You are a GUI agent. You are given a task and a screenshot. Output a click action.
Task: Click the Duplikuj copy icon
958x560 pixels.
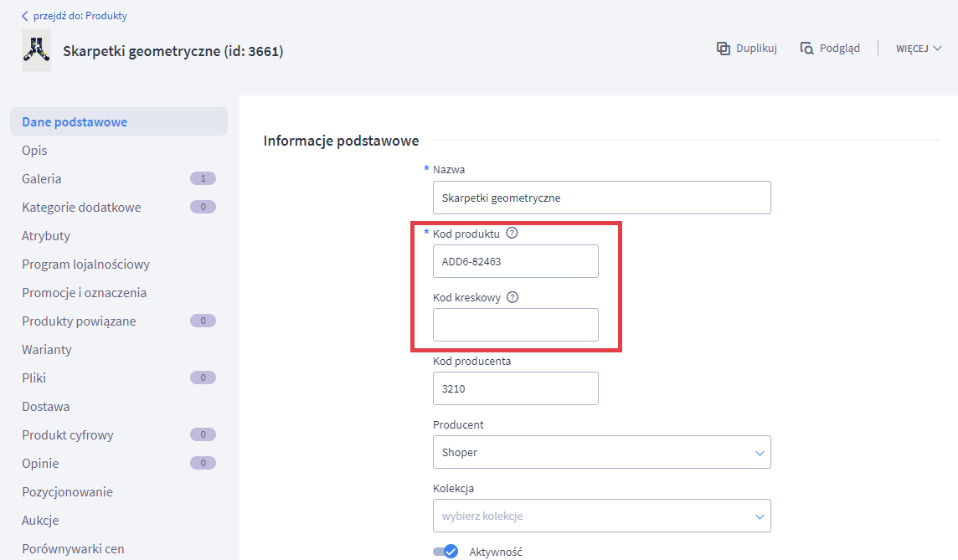click(724, 49)
